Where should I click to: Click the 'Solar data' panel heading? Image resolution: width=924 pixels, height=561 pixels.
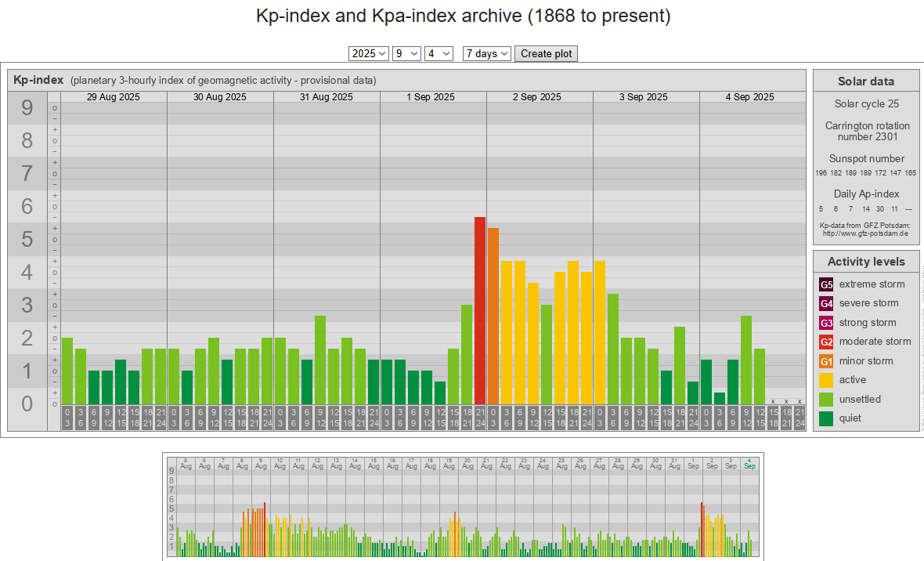coord(865,81)
